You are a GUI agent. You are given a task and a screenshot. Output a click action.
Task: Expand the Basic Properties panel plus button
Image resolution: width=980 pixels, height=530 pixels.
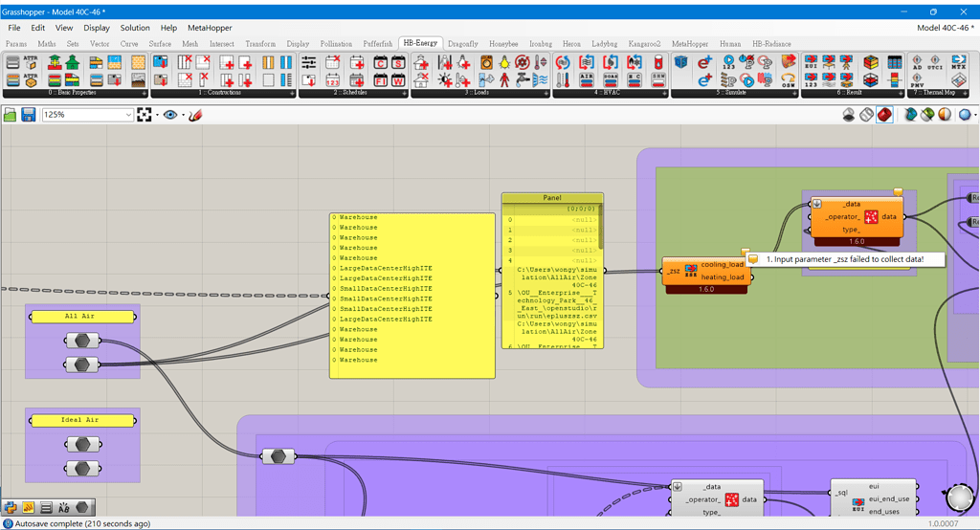(x=145, y=93)
